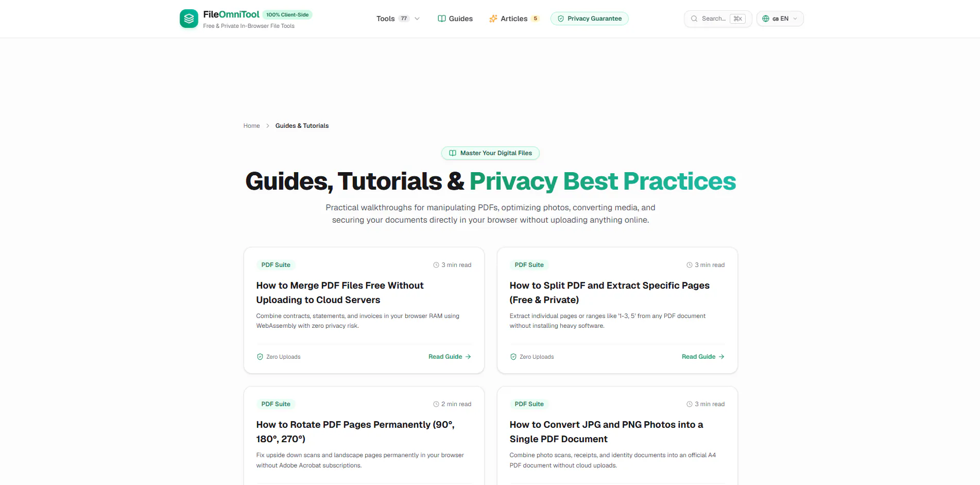Click the 100% Client-Side badge
The height and width of the screenshot is (485, 980).
pyautogui.click(x=287, y=15)
